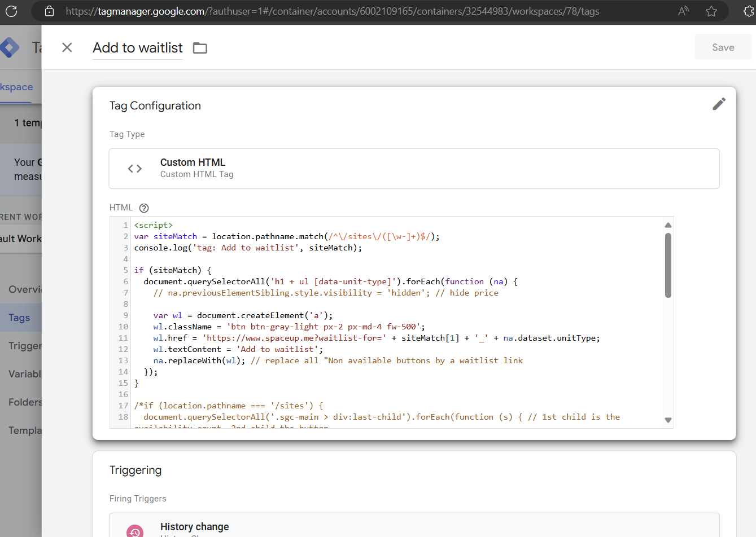Image resolution: width=756 pixels, height=537 pixels.
Task: Edit Tag Configuration with the pencil icon
Action: click(719, 104)
